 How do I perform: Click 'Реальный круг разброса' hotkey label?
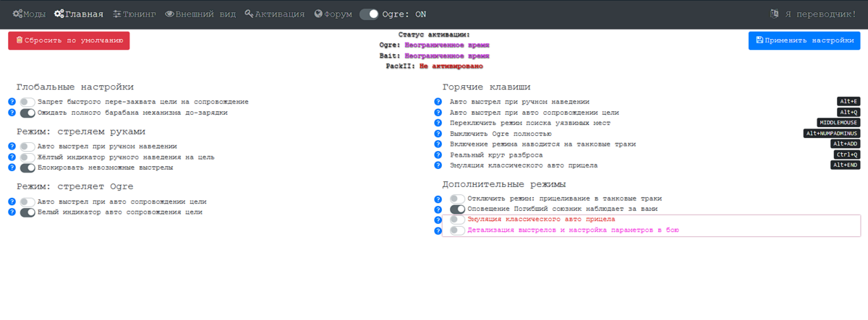(496, 155)
